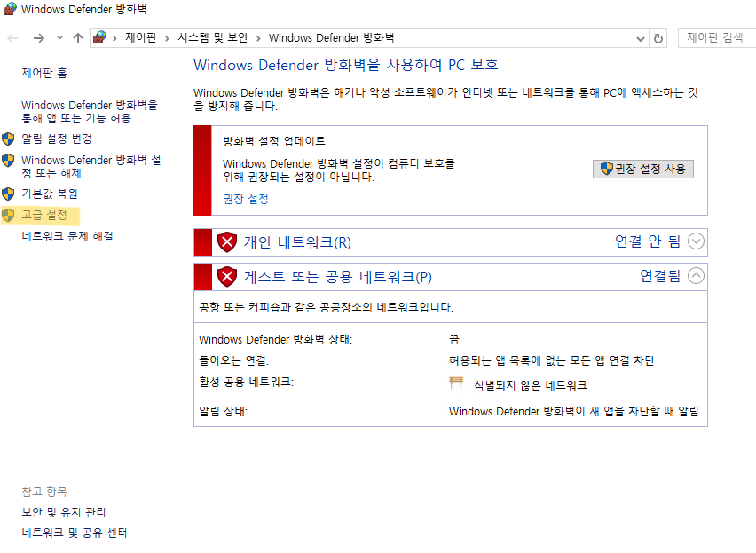Open 네트워크 및 공유 센터 link

coord(75,533)
